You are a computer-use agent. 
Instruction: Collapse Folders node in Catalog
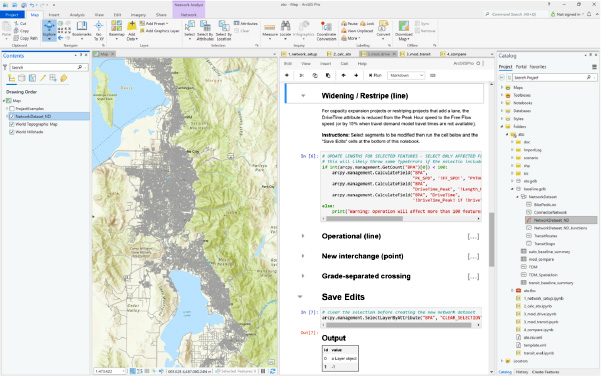pos(502,126)
